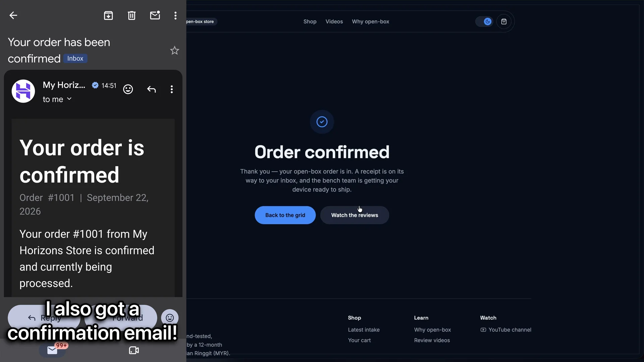The width and height of the screenshot is (644, 362).
Task: Open the shopping cart icon
Action: (504, 21)
